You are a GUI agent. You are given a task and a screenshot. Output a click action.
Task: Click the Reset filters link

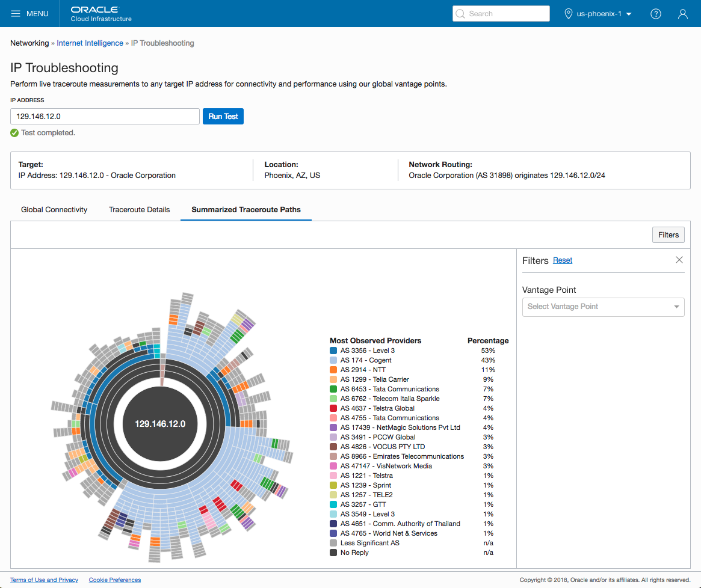coord(563,260)
